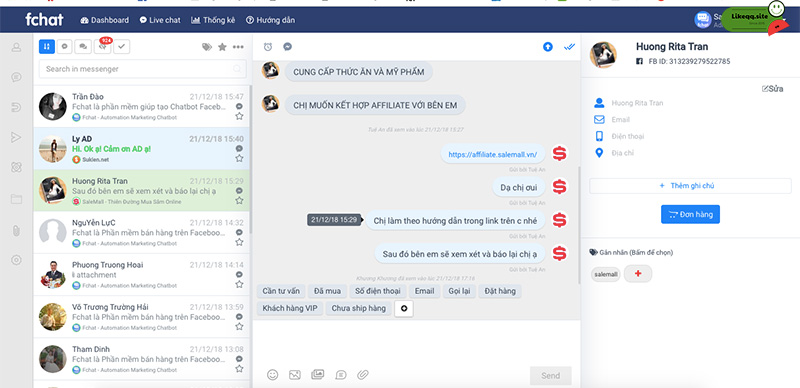800x388 pixels.
Task: Open the contacts icon in left sidebar
Action: pos(16,47)
